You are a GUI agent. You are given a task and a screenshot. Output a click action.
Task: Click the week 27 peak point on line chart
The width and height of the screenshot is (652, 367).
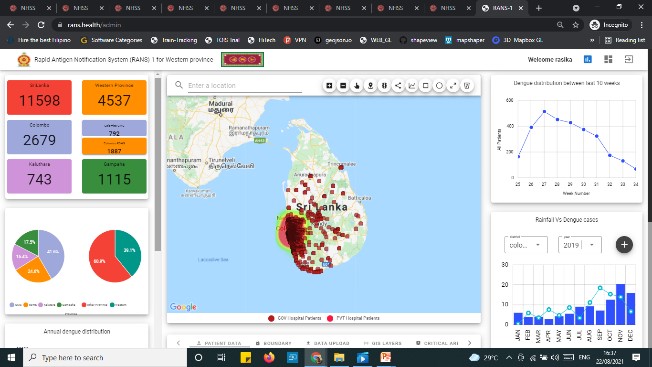pyautogui.click(x=544, y=112)
